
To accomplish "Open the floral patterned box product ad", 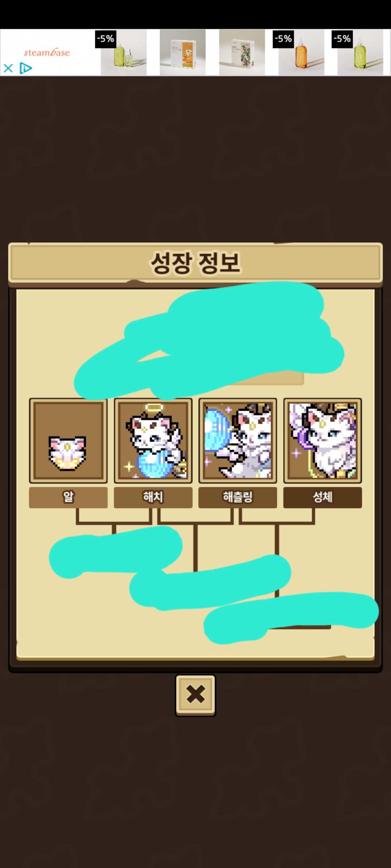I will tap(242, 52).
